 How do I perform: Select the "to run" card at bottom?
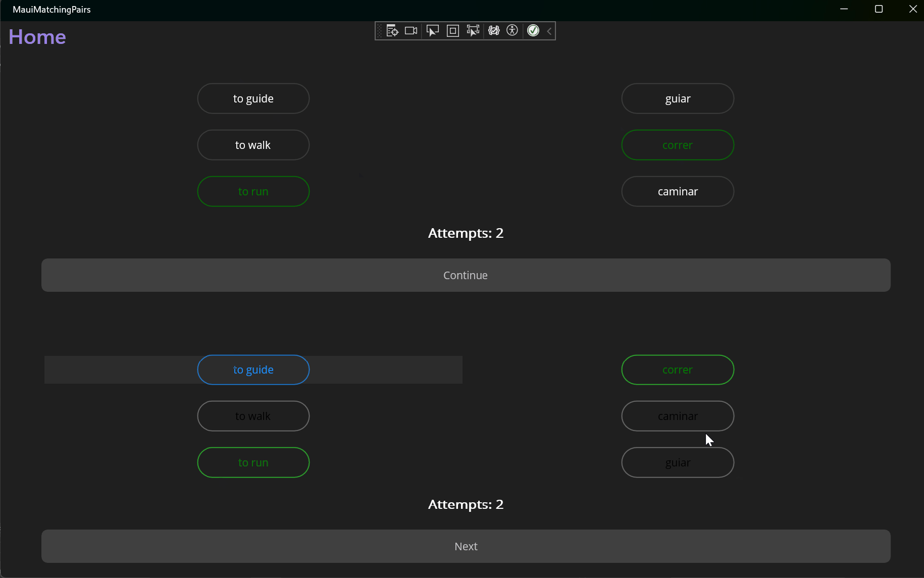pos(253,462)
